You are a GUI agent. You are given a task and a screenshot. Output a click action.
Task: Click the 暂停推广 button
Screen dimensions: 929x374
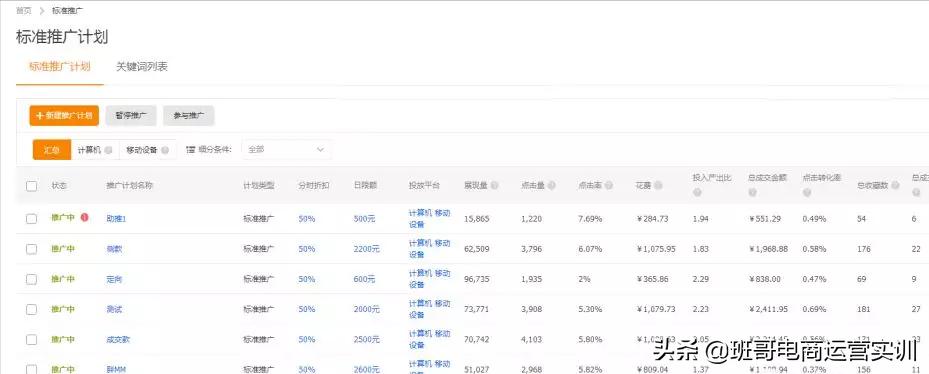(131, 116)
